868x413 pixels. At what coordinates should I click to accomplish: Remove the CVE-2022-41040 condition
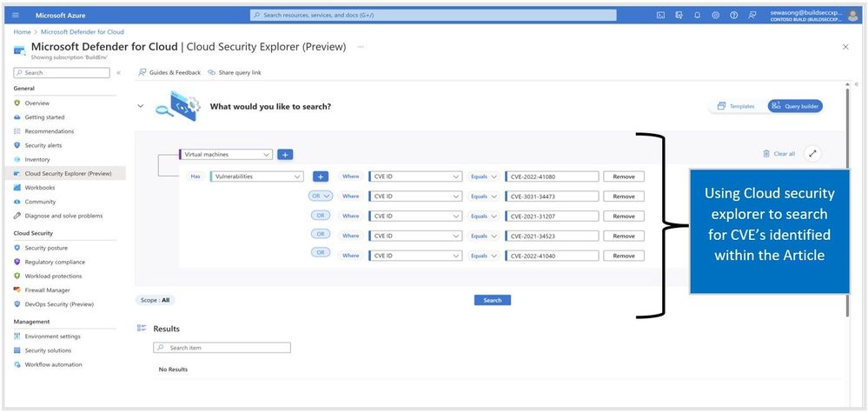(624, 256)
